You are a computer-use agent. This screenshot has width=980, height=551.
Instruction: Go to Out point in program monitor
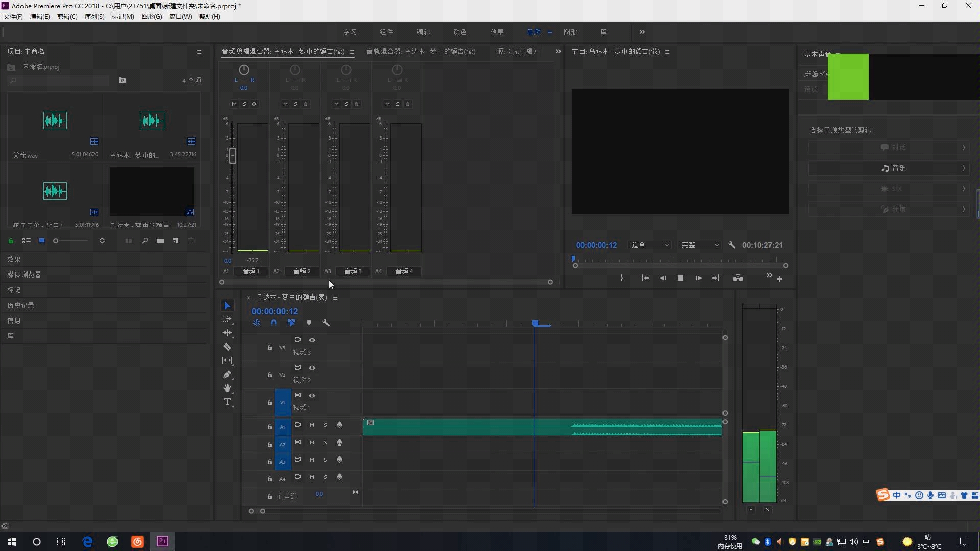click(x=716, y=278)
